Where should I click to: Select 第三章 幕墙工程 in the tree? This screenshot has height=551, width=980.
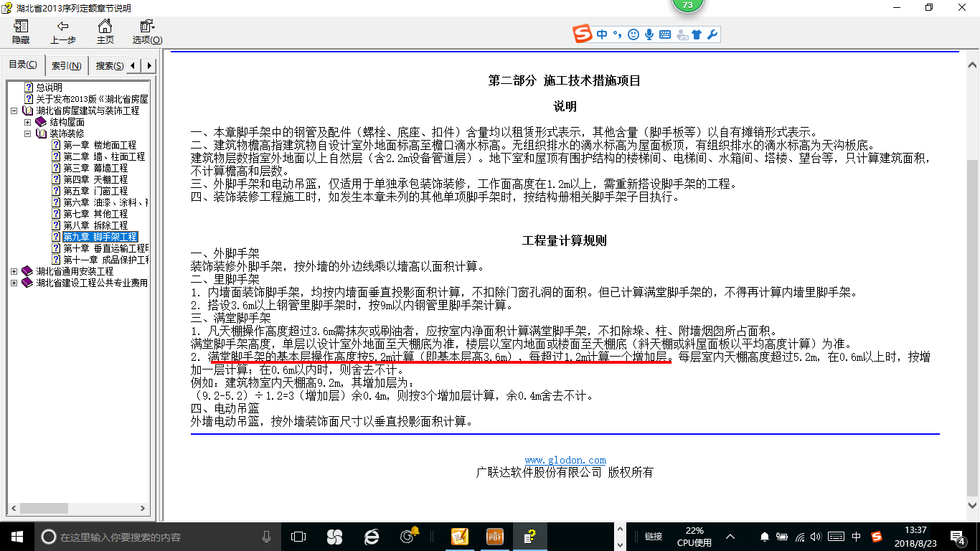[95, 168]
